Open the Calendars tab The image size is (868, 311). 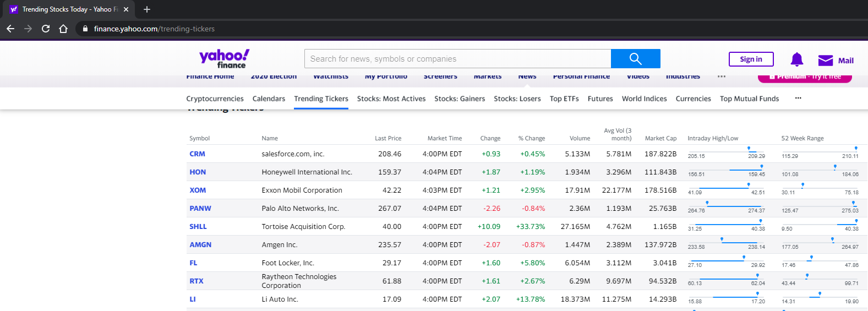[269, 99]
